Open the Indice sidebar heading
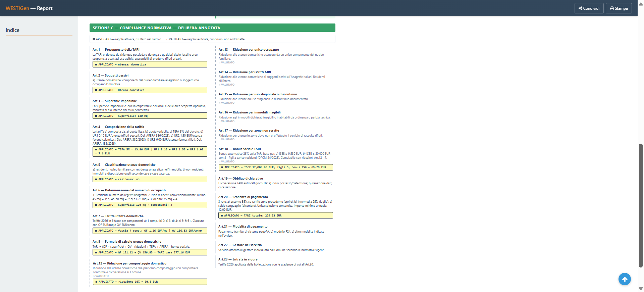644x292 pixels. pos(12,30)
